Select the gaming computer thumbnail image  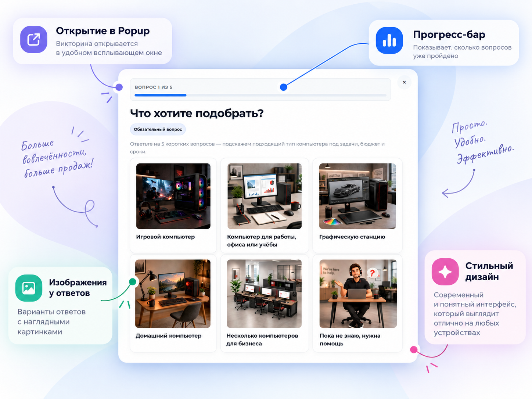pyautogui.click(x=173, y=196)
